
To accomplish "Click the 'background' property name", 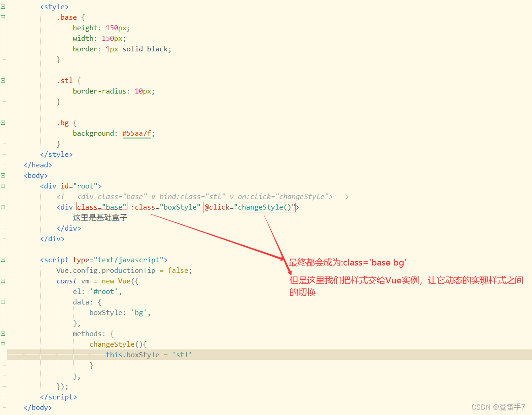I will coord(93,133).
